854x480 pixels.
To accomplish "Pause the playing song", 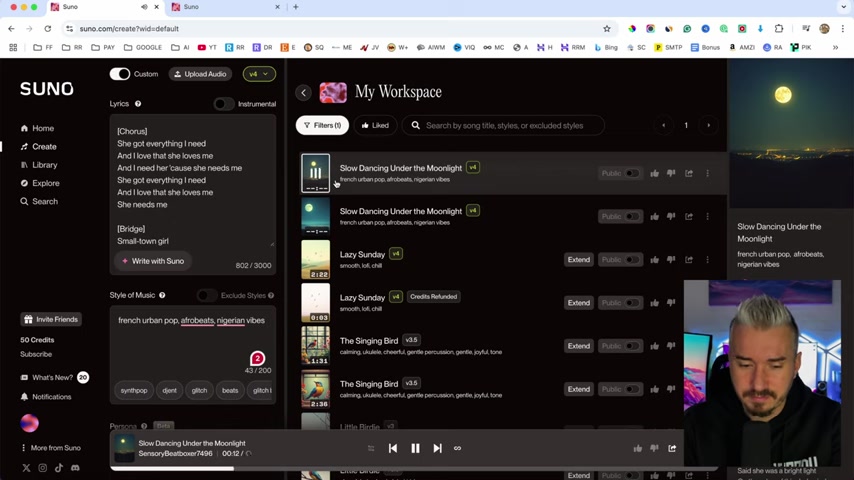I will click(x=415, y=448).
